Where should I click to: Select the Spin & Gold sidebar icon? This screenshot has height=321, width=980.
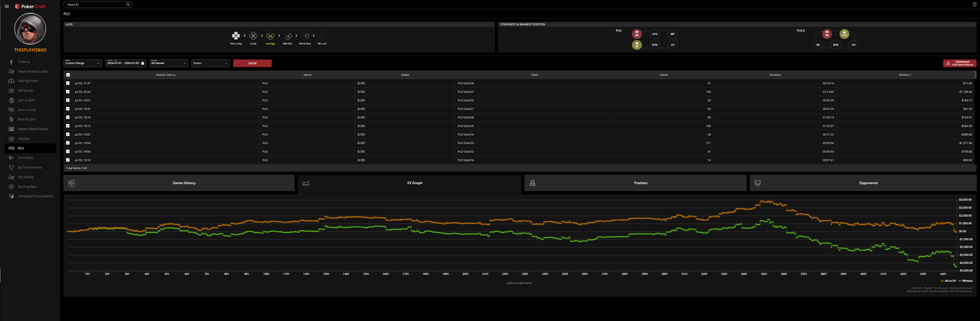coord(11,100)
